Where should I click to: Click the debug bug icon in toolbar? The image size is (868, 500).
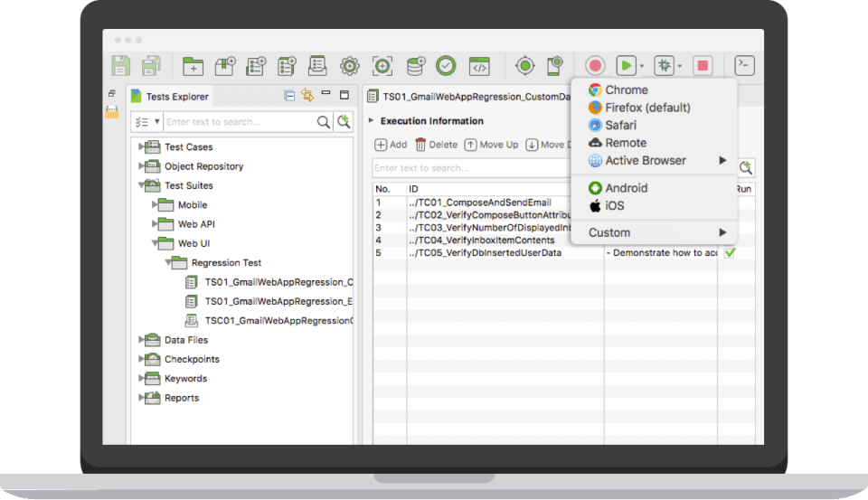tap(664, 66)
